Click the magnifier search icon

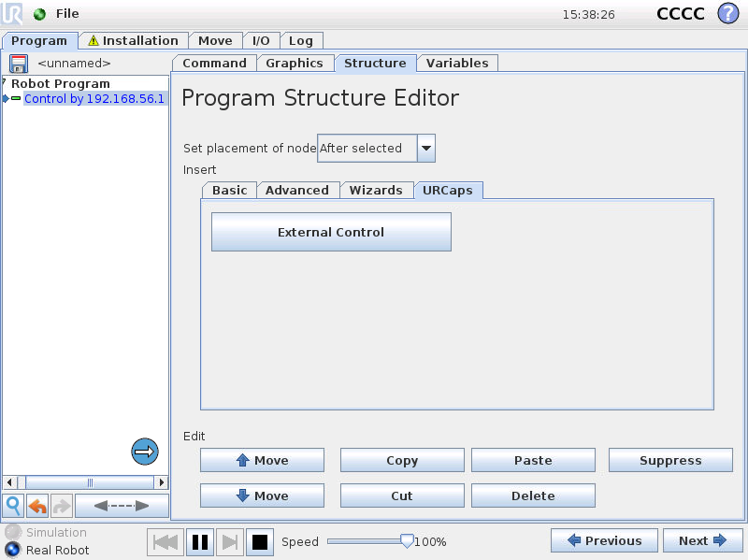[13, 506]
